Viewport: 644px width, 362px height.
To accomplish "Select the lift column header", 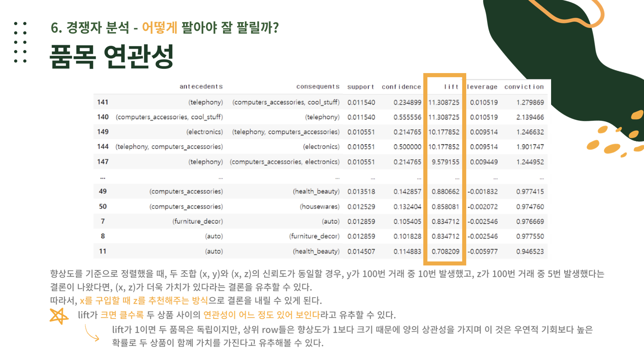I will click(x=451, y=87).
